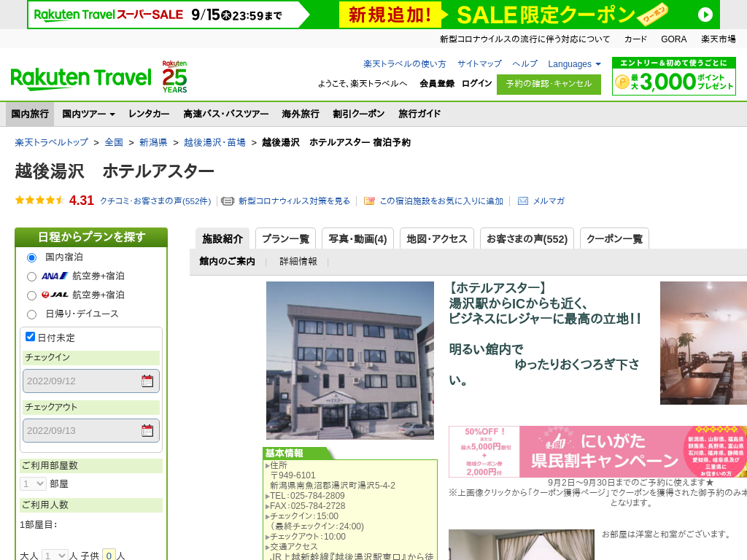
Task: Click the check-in date field 2022/09/12
Action: 91,381
